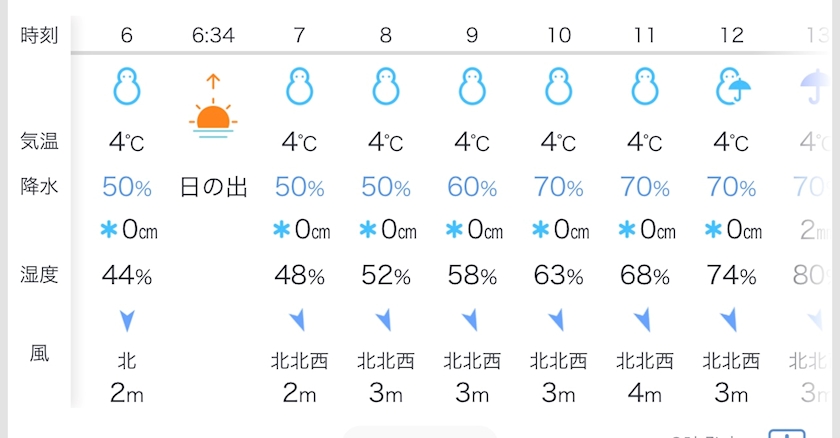This screenshot has height=438, width=840.
Task: Click the snowman icon for 6 o'clock
Action: click(x=127, y=88)
